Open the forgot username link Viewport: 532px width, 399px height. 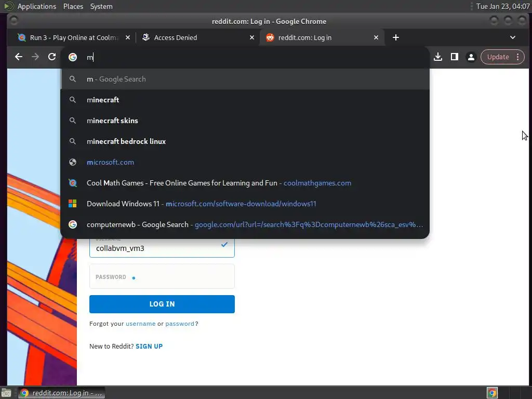tap(140, 324)
